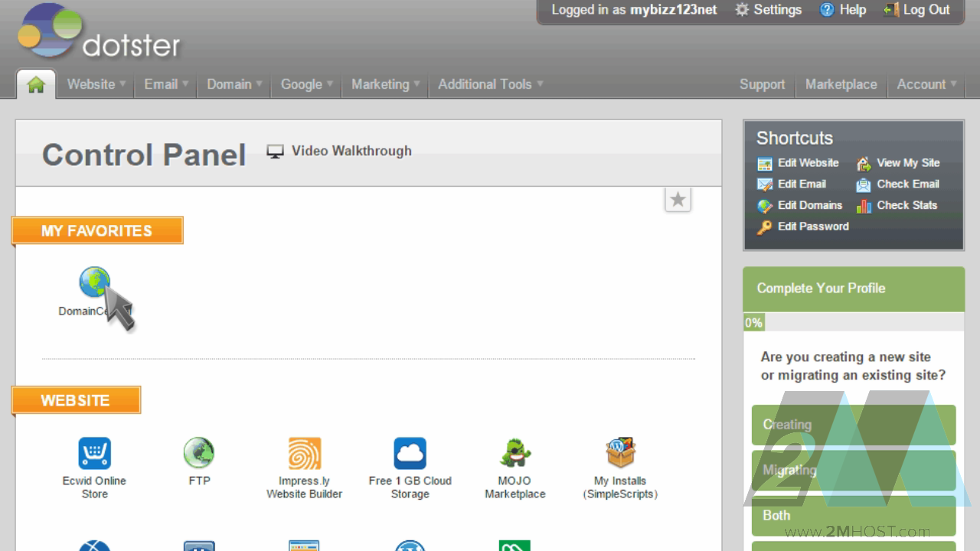Image resolution: width=980 pixels, height=551 pixels.
Task: Click the View My Site text link
Action: pos(908,163)
